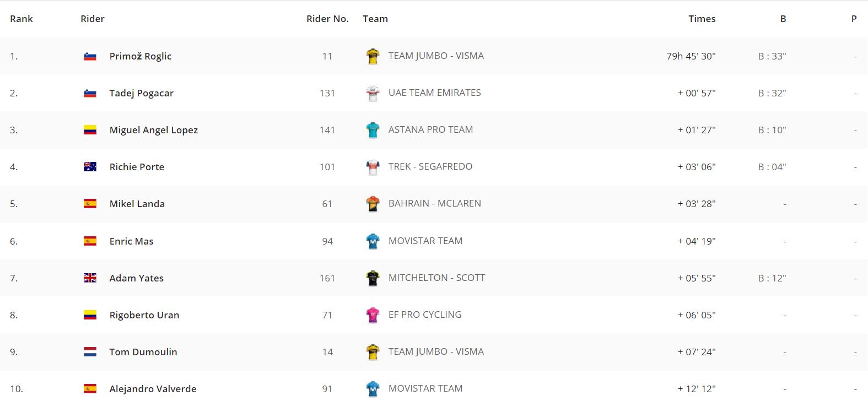868x412 pixels.
Task: Click EF Pro Cycling pink jersey icon
Action: coord(373,315)
